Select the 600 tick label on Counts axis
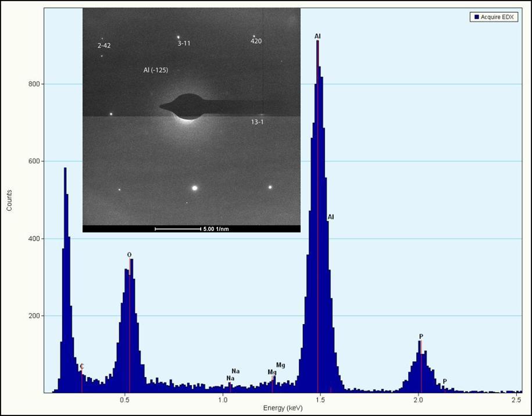 tap(35, 162)
